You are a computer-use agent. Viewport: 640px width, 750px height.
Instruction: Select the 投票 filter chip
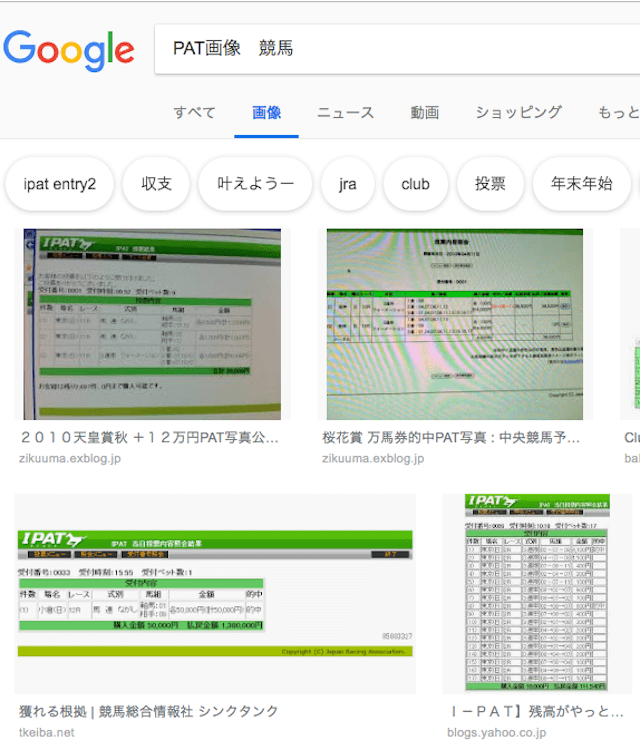coord(490,184)
